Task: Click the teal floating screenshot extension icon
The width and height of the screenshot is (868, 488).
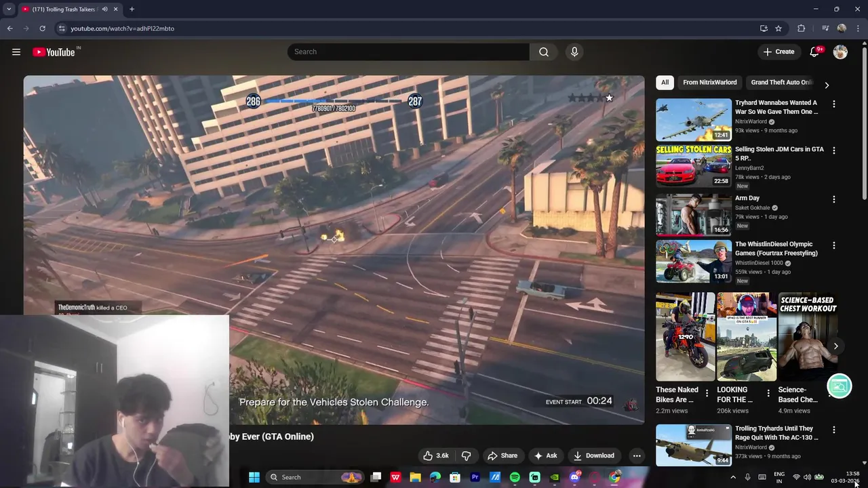Action: [840, 386]
